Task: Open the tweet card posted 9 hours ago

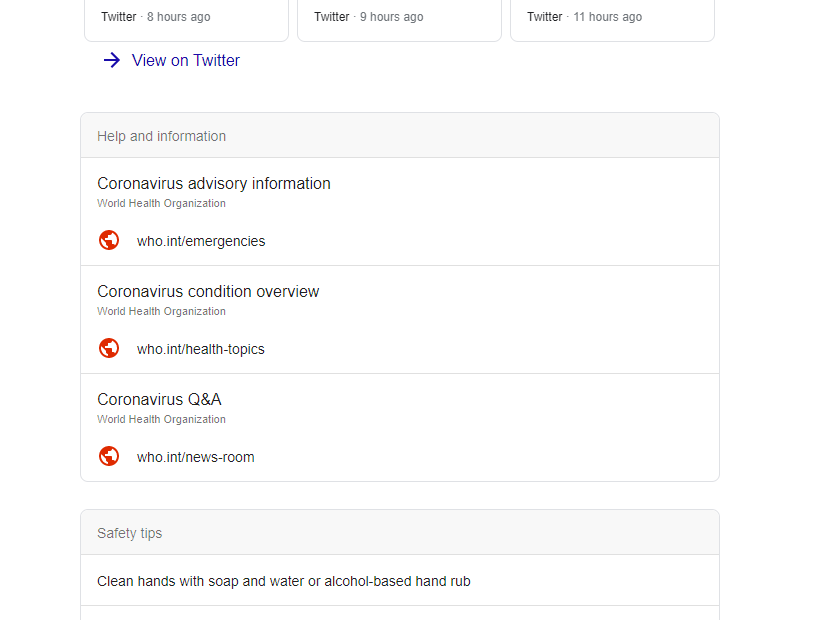Action: pos(399,17)
